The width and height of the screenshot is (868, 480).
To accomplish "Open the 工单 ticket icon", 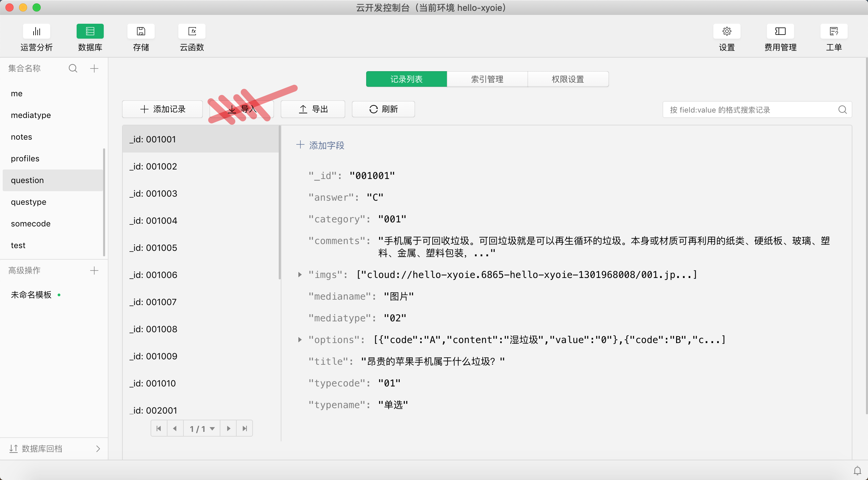I will (x=834, y=32).
